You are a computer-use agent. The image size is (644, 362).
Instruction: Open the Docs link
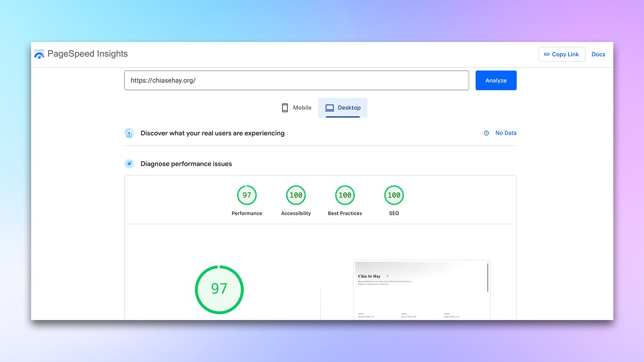click(x=598, y=54)
